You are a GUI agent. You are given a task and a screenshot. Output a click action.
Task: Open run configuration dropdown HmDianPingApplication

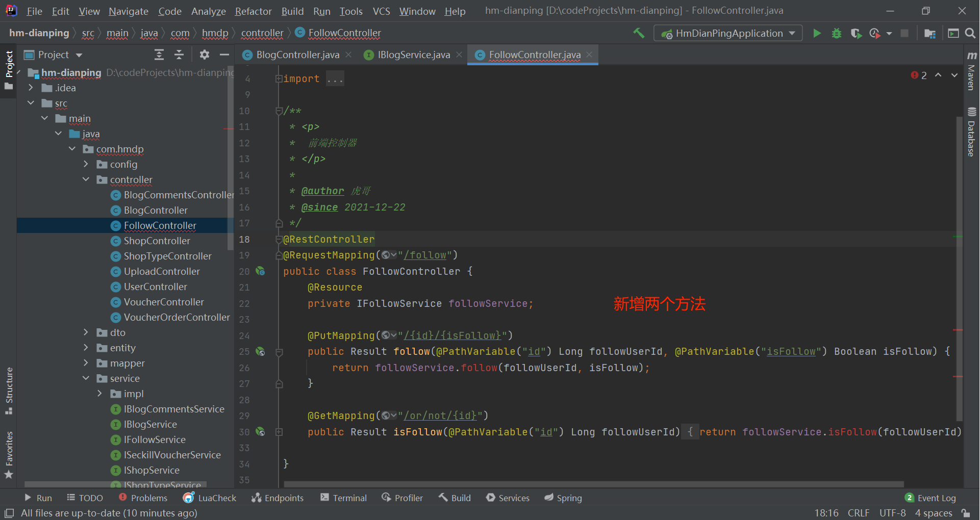coord(728,33)
